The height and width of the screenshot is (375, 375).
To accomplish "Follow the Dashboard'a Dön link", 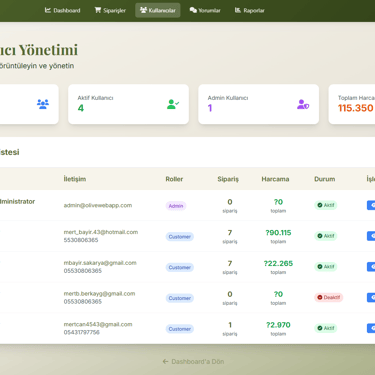I will [193, 362].
